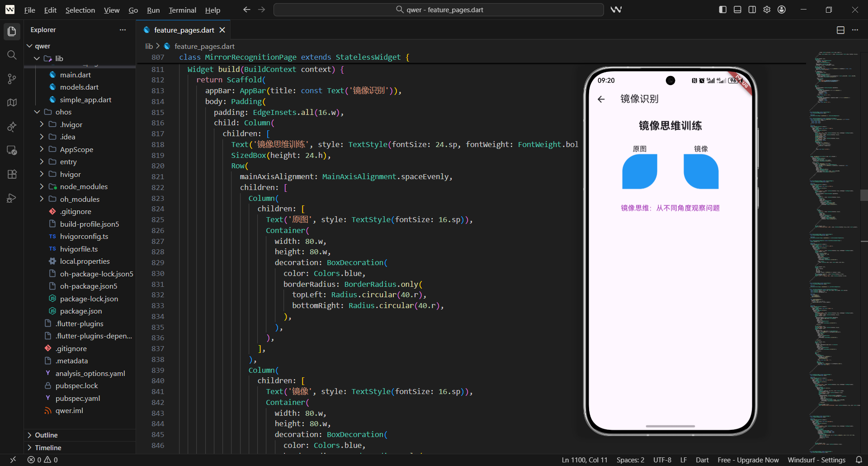
Task: Select the feature_pages.dart editor tab
Action: pyautogui.click(x=184, y=30)
